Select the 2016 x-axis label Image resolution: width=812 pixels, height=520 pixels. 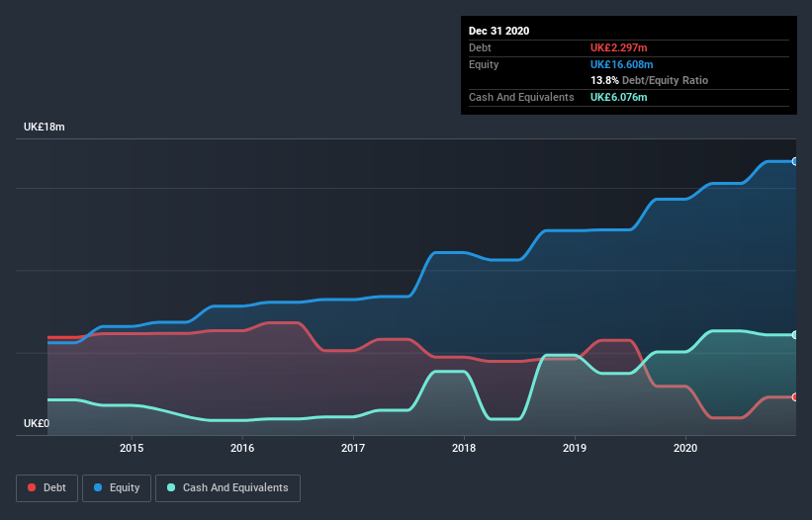coord(242,448)
